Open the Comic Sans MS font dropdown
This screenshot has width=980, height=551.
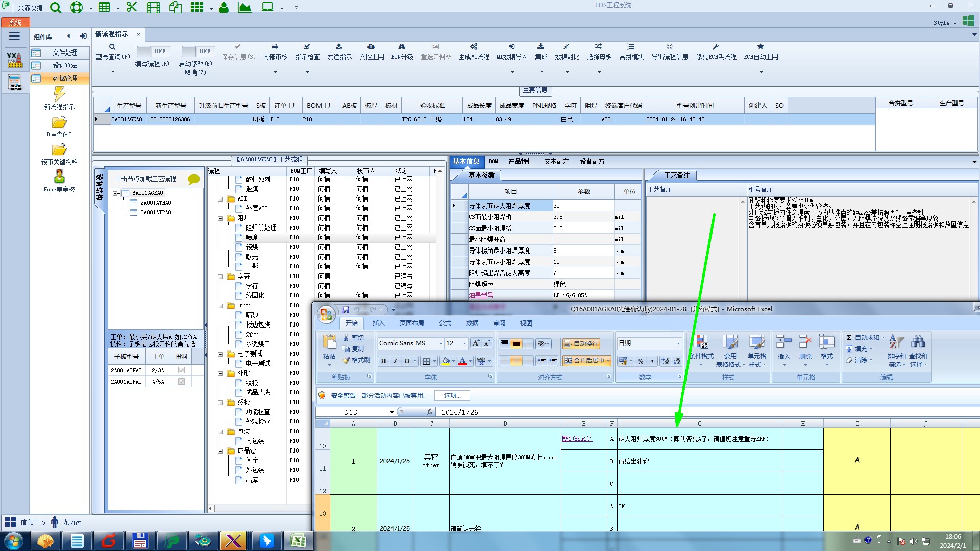440,343
